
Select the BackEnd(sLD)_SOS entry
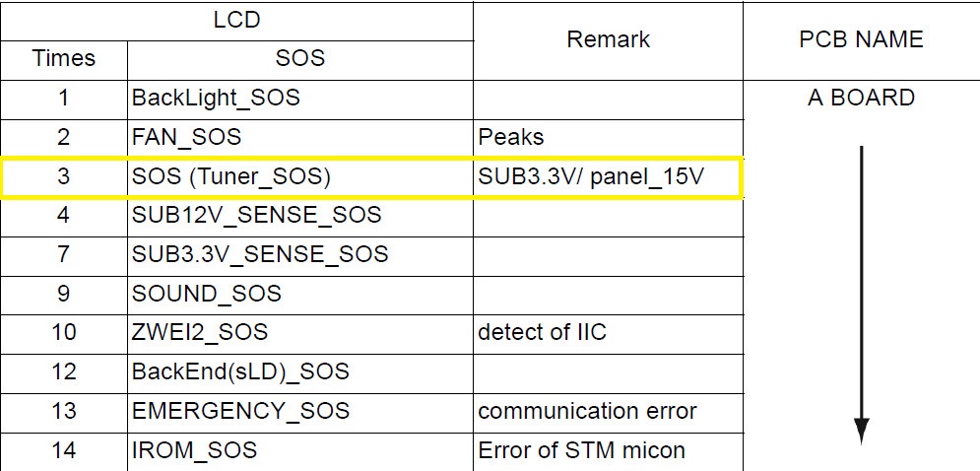coord(240,371)
